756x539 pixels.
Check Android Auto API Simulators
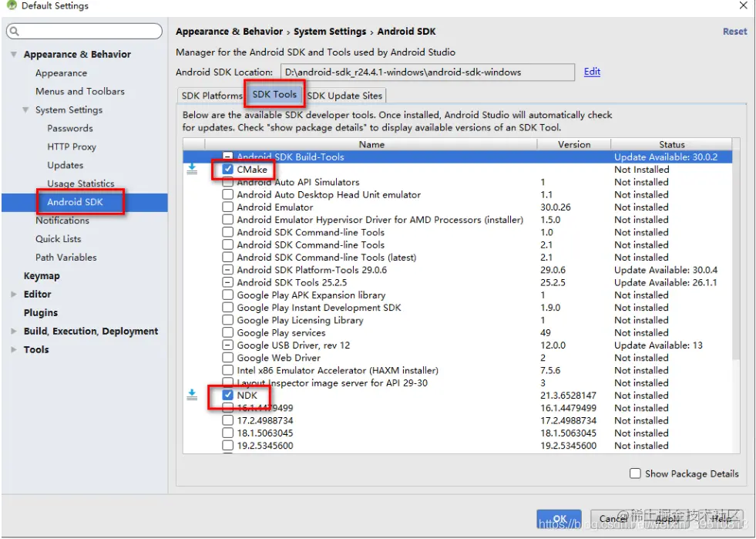tap(228, 182)
